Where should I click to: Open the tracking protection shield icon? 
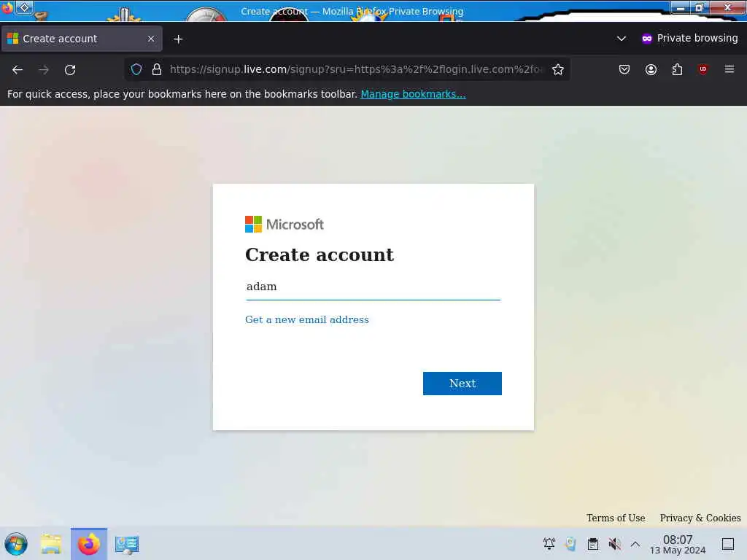pos(136,69)
